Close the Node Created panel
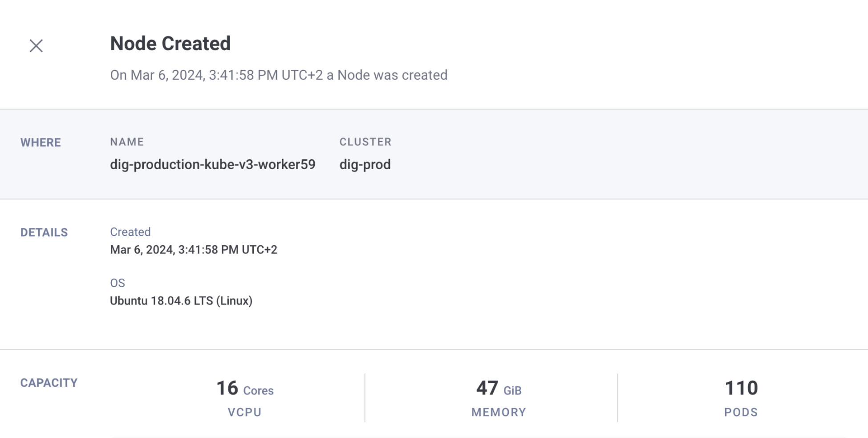Image resolution: width=868 pixels, height=438 pixels. [36, 45]
